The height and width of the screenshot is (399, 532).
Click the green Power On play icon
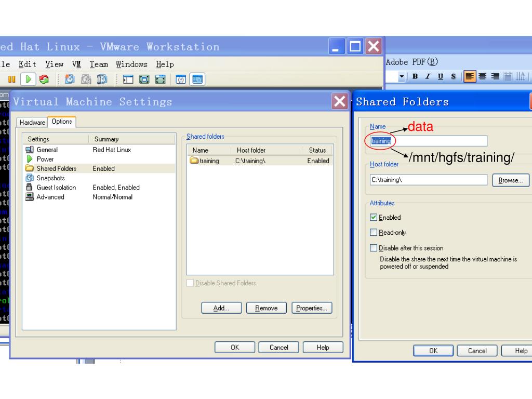[x=28, y=79]
